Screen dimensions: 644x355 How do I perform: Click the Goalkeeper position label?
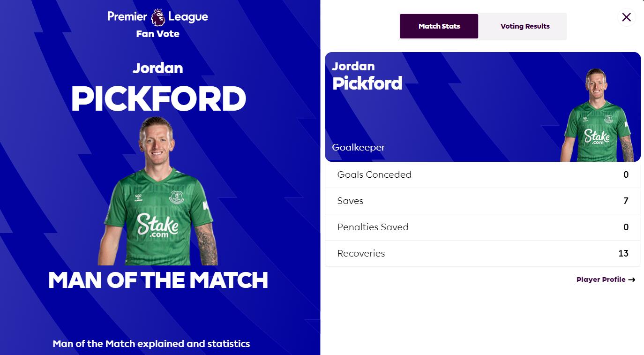(x=359, y=147)
